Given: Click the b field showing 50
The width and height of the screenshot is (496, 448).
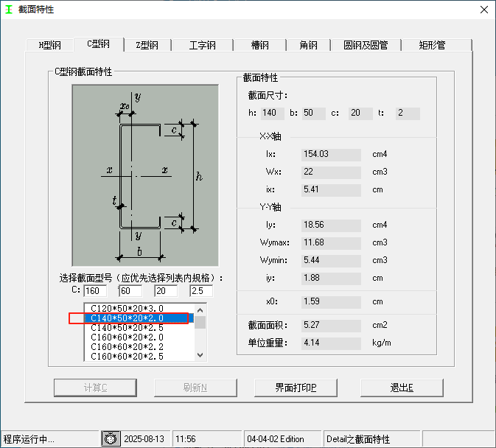Looking at the screenshot, I should tap(313, 113).
